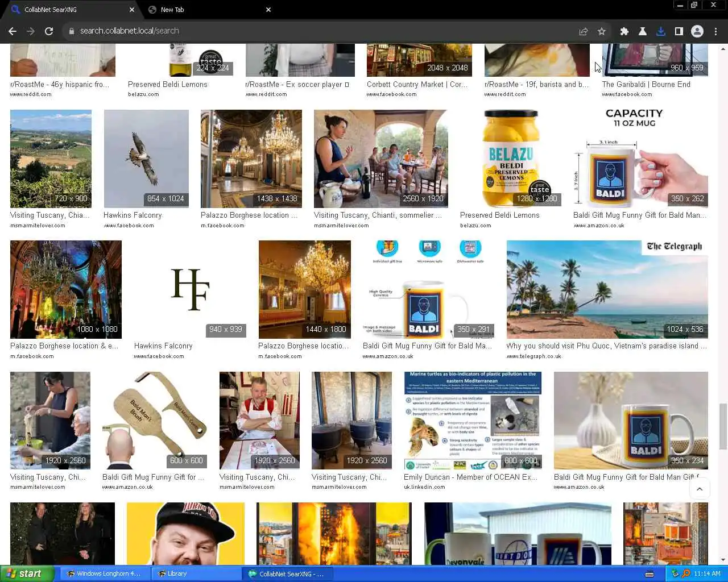Select CollabNet SearXNG taskbar item
The height and width of the screenshot is (582, 728).
(x=288, y=573)
